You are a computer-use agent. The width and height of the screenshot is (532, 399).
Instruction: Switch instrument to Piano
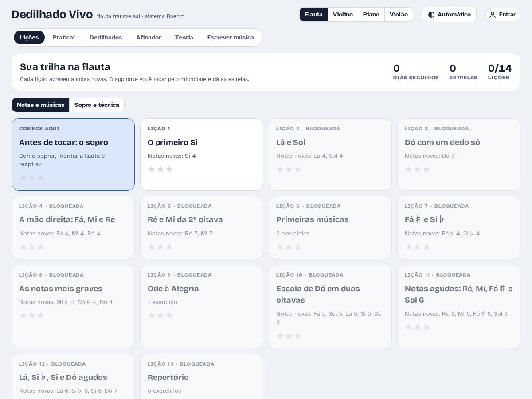pyautogui.click(x=371, y=15)
